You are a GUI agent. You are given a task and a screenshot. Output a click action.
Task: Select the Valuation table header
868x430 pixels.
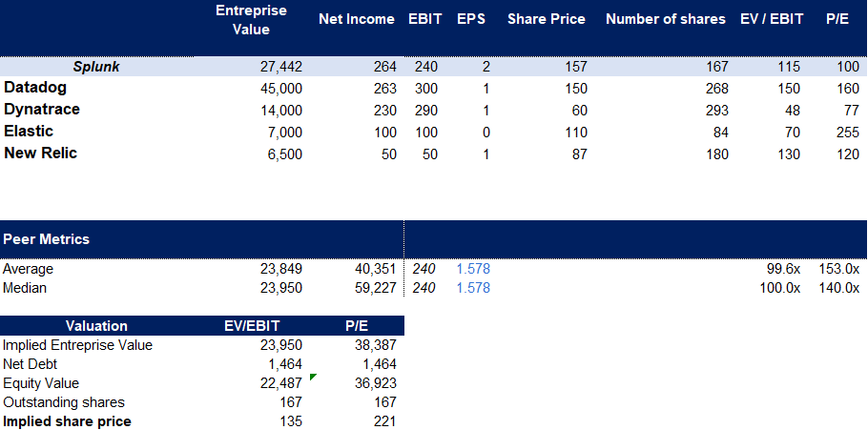[x=96, y=326]
